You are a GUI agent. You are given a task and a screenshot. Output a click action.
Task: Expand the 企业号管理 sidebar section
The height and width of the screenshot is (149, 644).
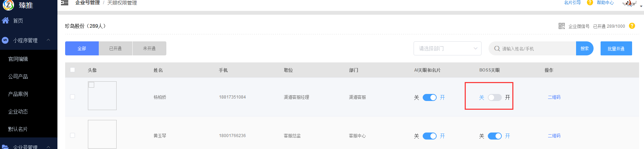(48, 147)
